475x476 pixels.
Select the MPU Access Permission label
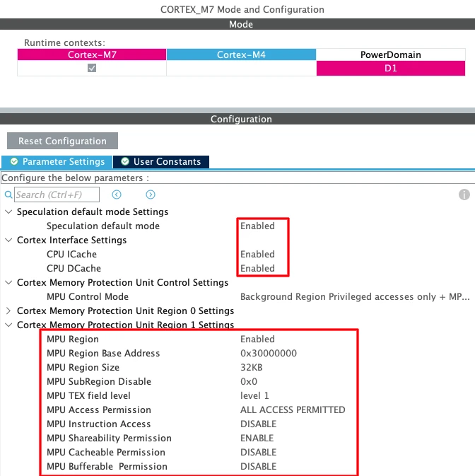(99, 410)
